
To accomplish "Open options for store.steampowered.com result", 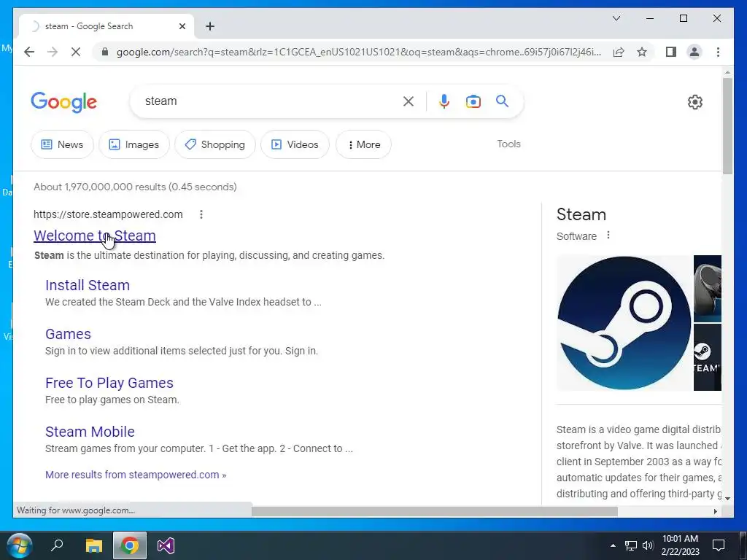I will 201,214.
